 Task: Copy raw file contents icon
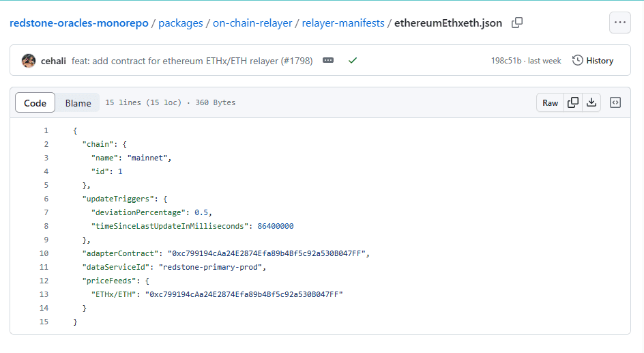coord(573,103)
